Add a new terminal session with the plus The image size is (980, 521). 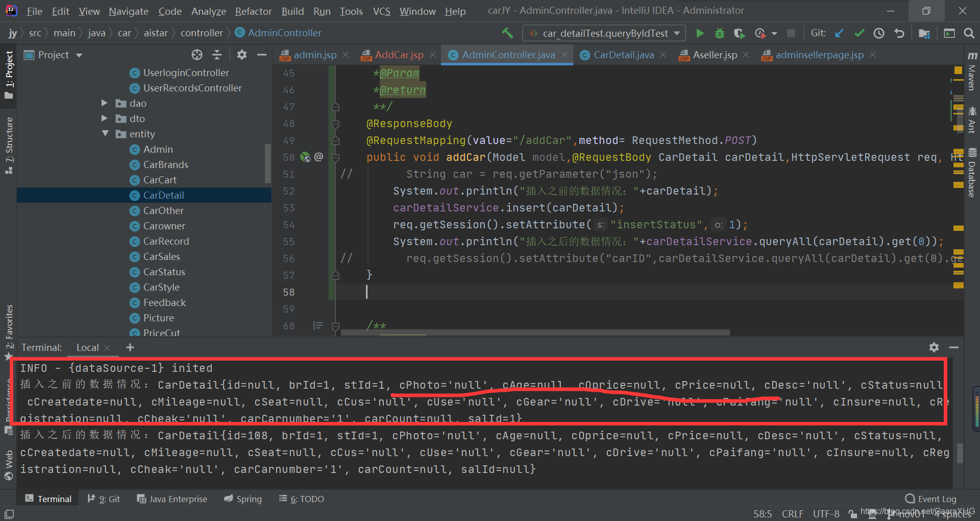(130, 347)
